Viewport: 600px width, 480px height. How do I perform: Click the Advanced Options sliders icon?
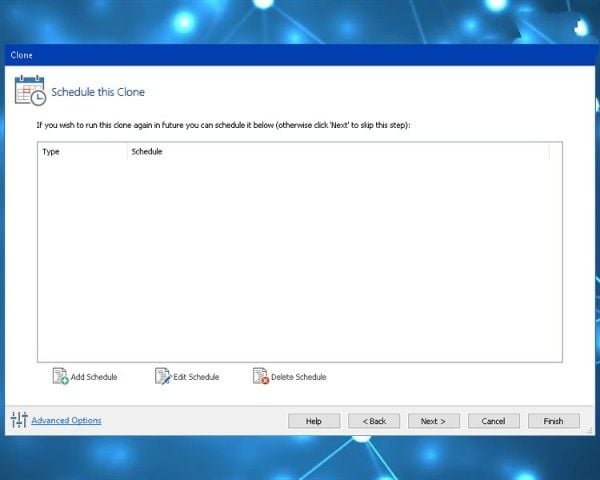18,420
